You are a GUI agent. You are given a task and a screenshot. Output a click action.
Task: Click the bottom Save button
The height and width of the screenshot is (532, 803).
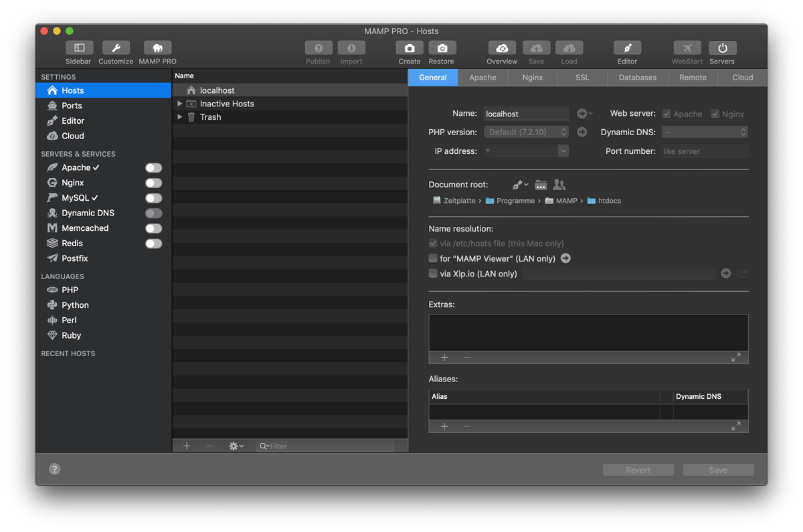point(719,470)
